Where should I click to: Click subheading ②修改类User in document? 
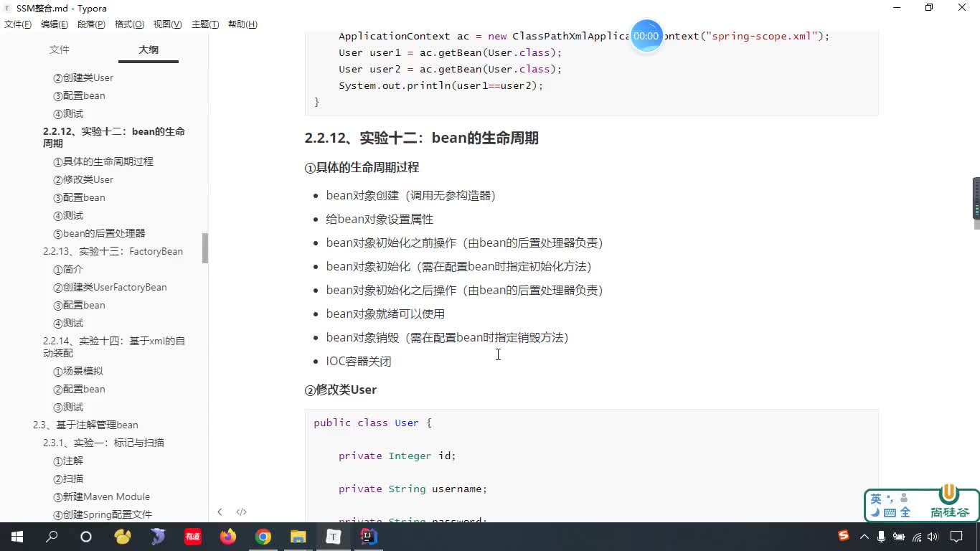[x=341, y=390]
